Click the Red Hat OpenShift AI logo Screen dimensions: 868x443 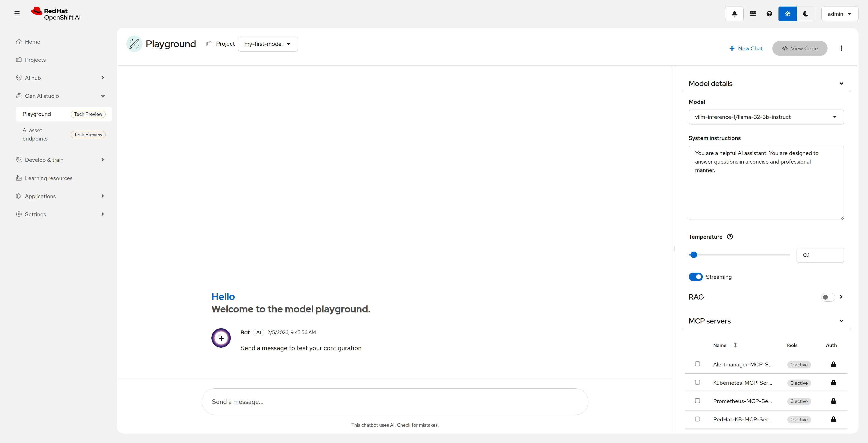coord(56,14)
